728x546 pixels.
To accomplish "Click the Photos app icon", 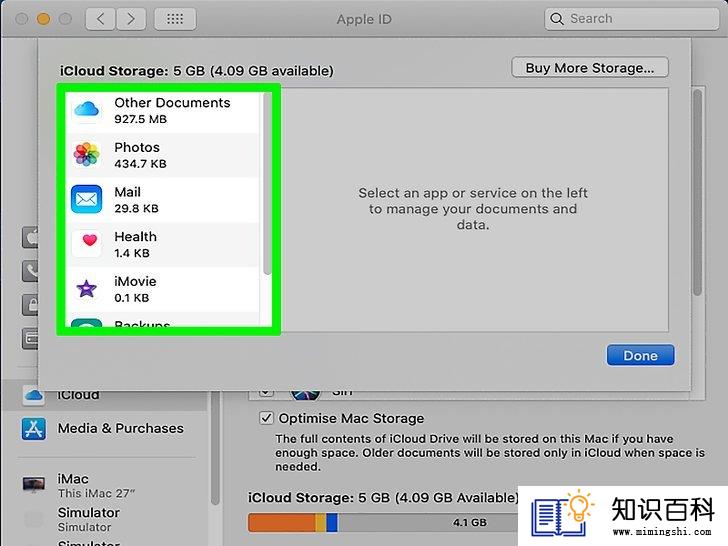I will pos(86,155).
